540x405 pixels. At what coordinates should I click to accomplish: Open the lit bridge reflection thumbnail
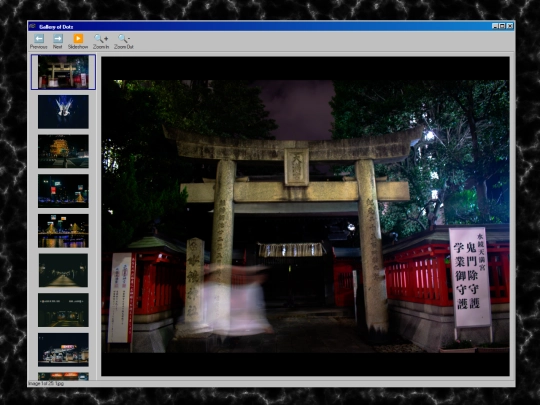[63, 231]
